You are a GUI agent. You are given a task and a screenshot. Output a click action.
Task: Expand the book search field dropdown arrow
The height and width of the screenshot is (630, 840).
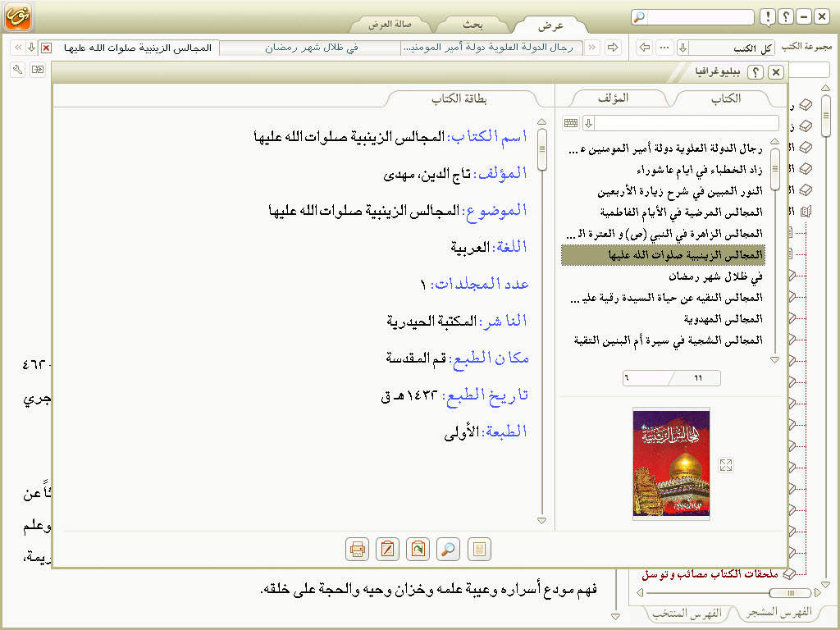588,123
